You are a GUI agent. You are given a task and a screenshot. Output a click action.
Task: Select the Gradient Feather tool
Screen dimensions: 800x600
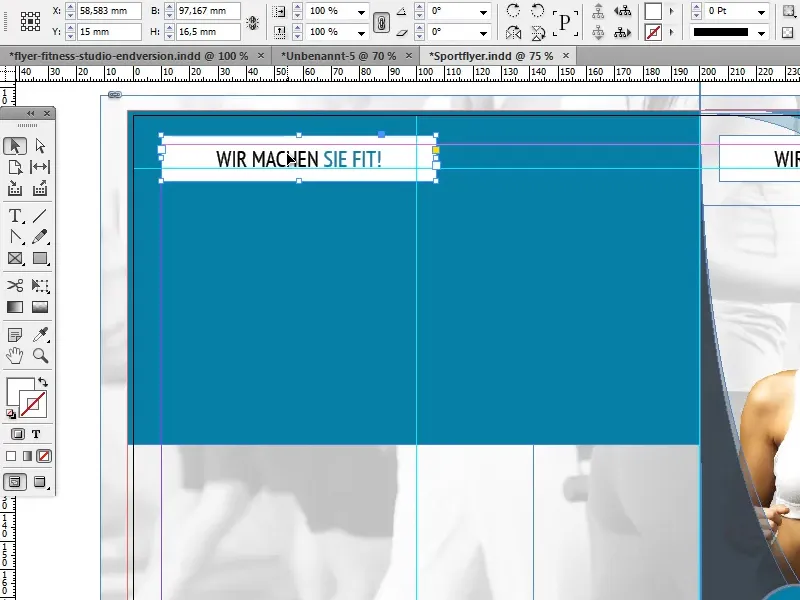click(40, 307)
